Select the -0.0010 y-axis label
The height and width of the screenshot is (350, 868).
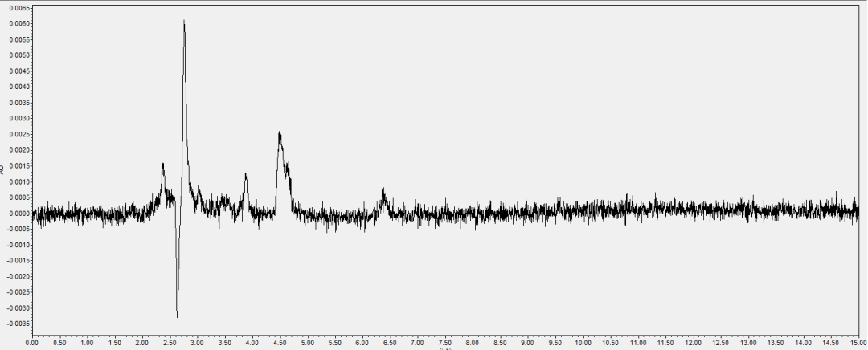17,245
